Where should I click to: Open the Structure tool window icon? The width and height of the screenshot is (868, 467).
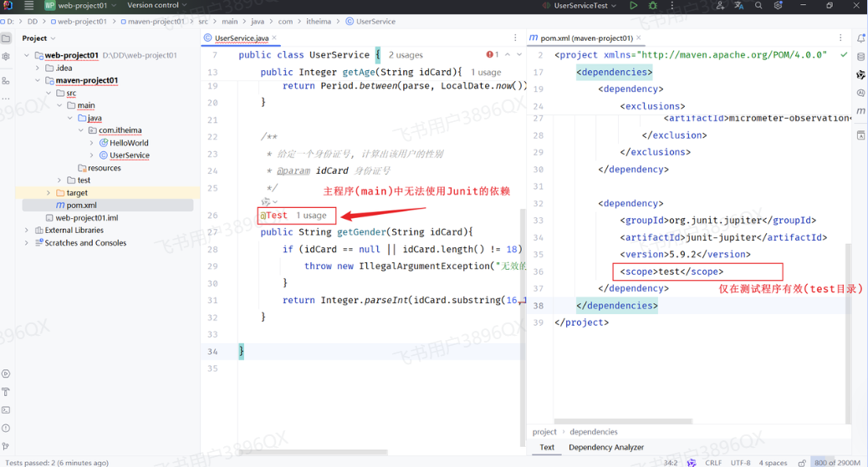(6, 81)
